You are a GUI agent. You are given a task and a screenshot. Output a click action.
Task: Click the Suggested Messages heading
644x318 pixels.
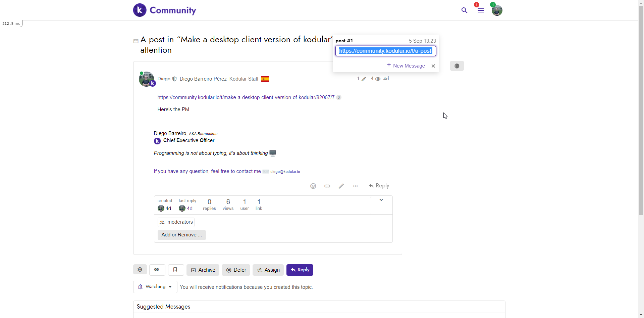(163, 307)
